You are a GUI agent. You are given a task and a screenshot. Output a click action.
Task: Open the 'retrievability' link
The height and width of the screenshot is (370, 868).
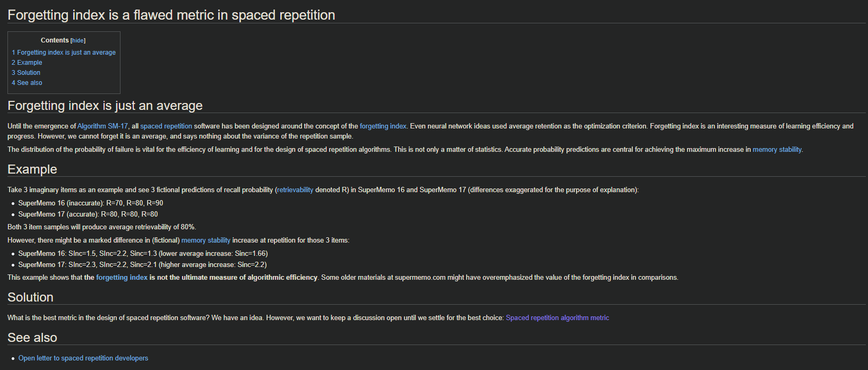tap(295, 190)
